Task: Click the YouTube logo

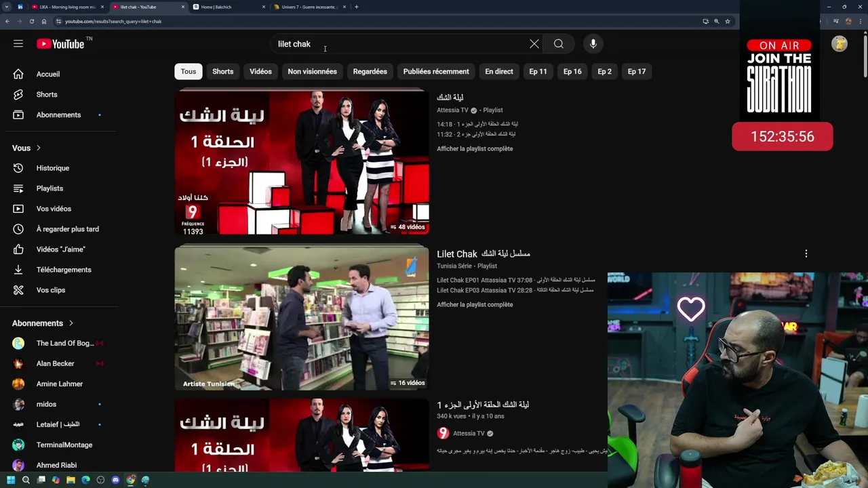Action: coord(60,44)
